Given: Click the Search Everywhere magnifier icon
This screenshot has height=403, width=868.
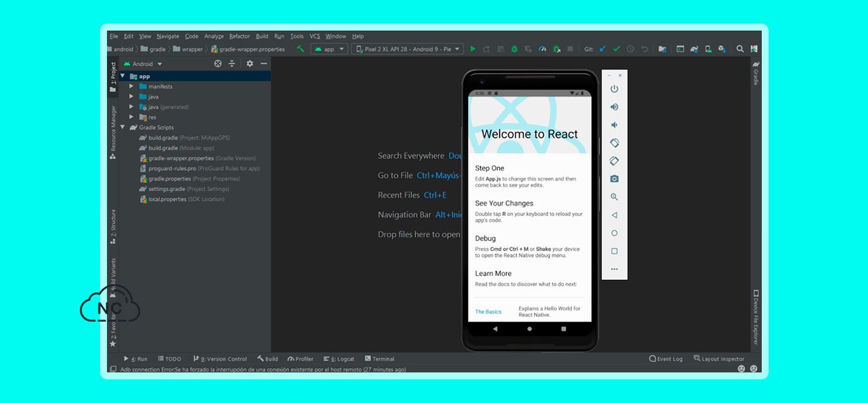Looking at the screenshot, I should click(x=740, y=49).
